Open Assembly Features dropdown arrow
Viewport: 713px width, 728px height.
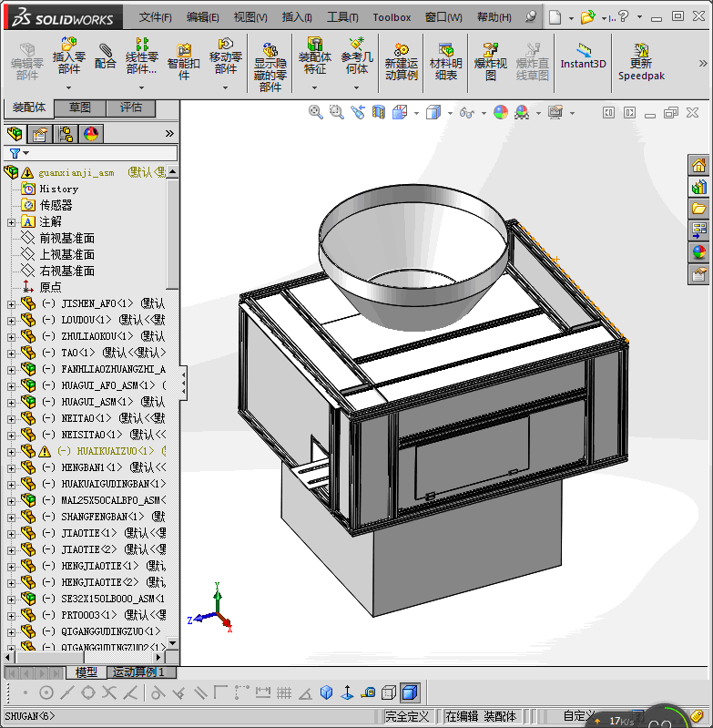click(314, 87)
